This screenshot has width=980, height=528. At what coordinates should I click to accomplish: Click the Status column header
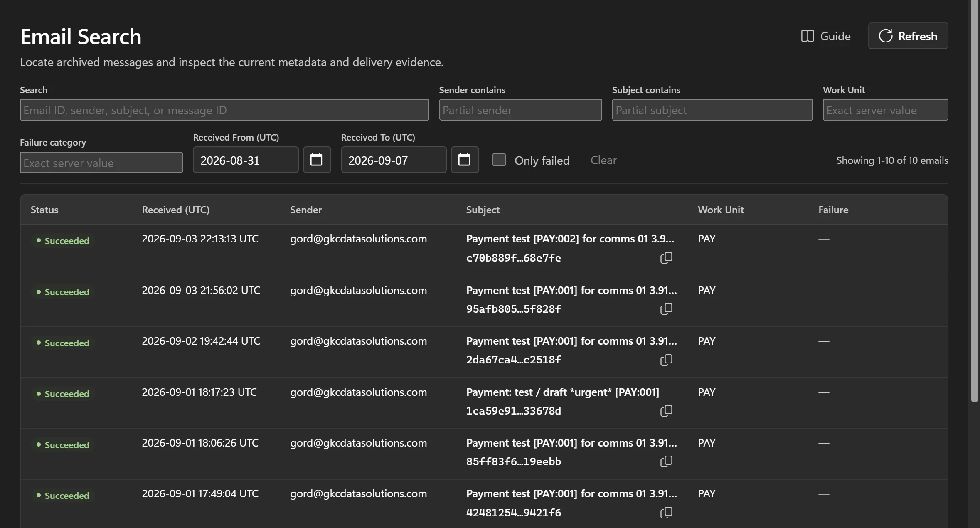click(44, 210)
